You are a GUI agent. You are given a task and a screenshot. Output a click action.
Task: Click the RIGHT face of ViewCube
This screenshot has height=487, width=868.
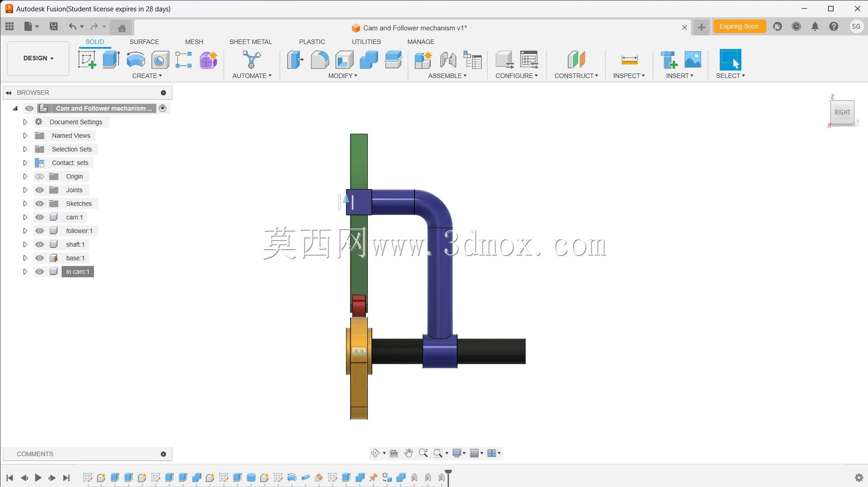point(842,112)
